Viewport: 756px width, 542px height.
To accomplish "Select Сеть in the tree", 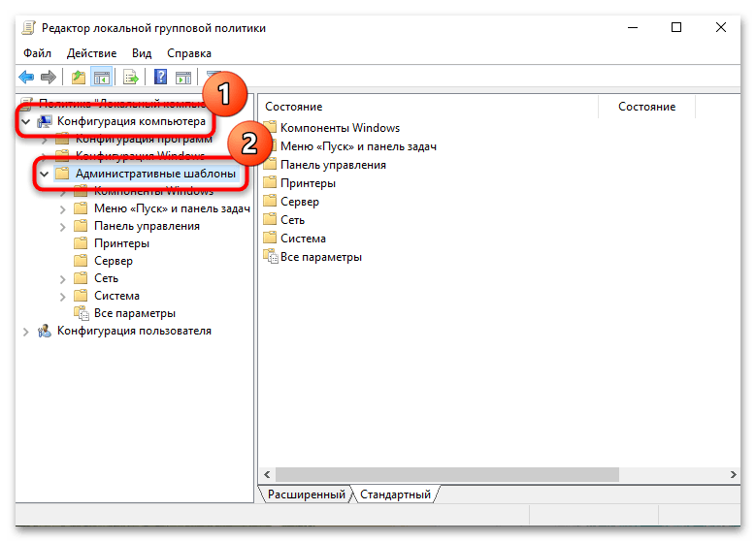I will click(106, 278).
